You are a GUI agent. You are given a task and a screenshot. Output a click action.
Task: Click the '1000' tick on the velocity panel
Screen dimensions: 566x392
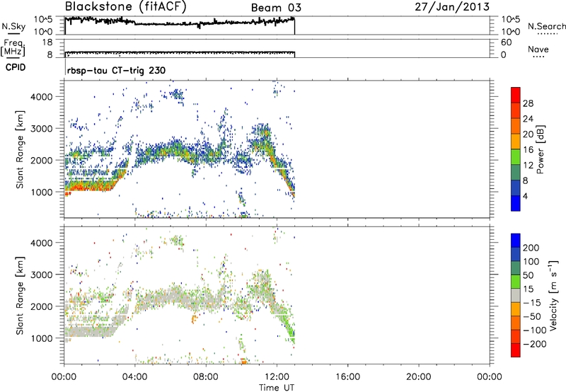[x=42, y=338]
